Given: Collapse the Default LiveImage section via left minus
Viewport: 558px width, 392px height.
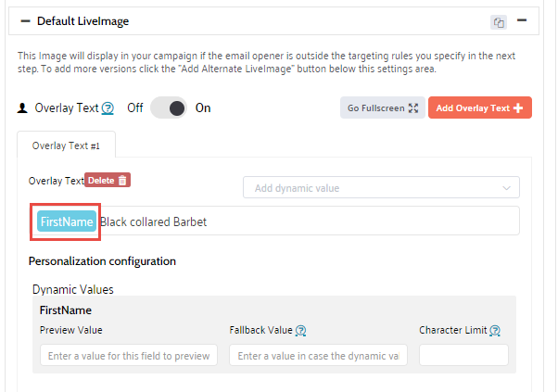Looking at the screenshot, I should point(25,20).
